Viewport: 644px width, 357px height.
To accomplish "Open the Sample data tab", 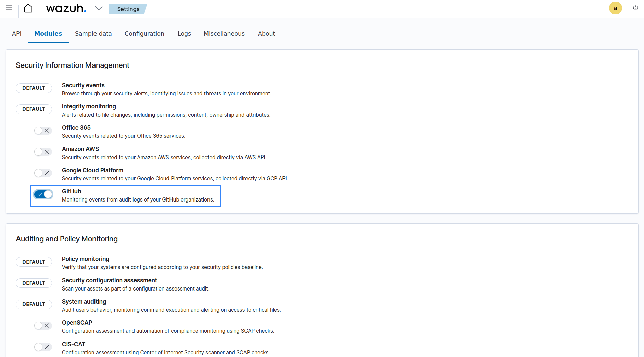I will tap(93, 34).
